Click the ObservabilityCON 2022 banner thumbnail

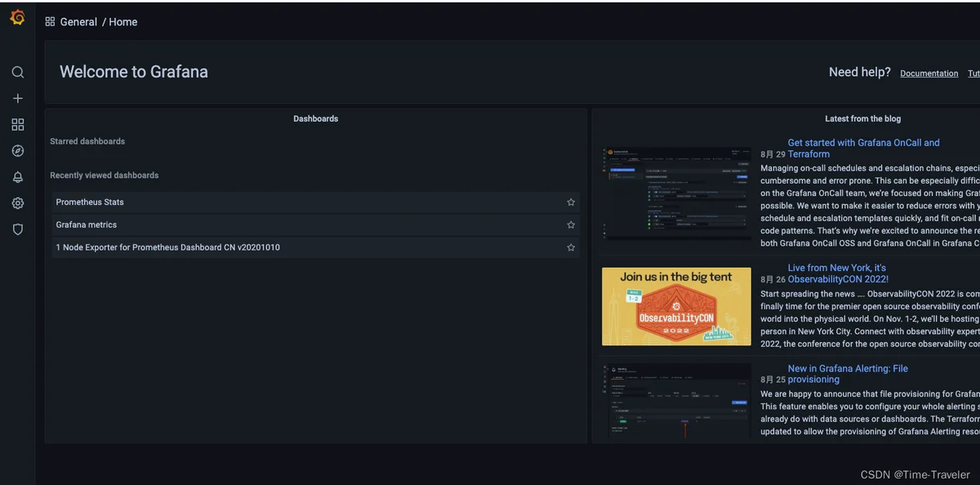pyautogui.click(x=676, y=306)
